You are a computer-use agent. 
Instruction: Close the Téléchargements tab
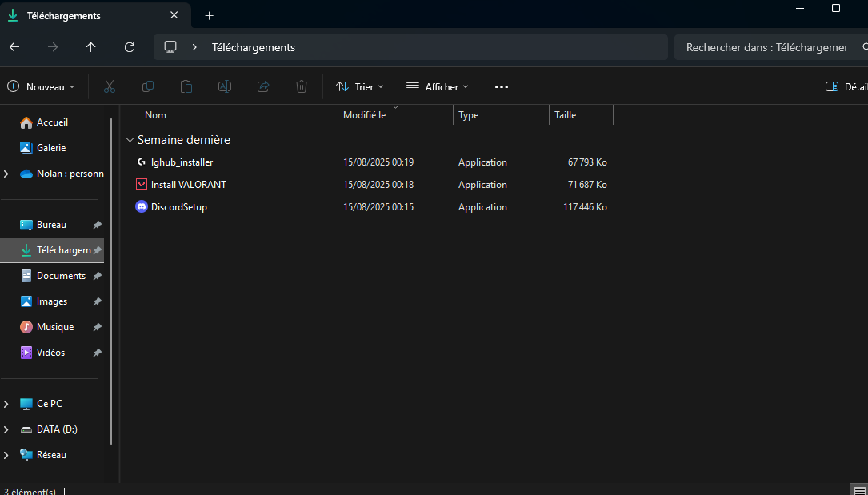point(174,15)
